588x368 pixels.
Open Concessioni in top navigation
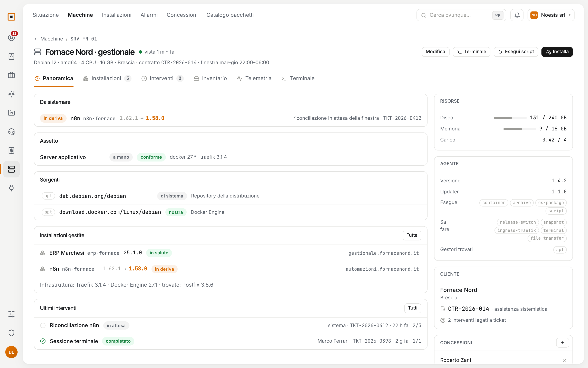point(182,15)
